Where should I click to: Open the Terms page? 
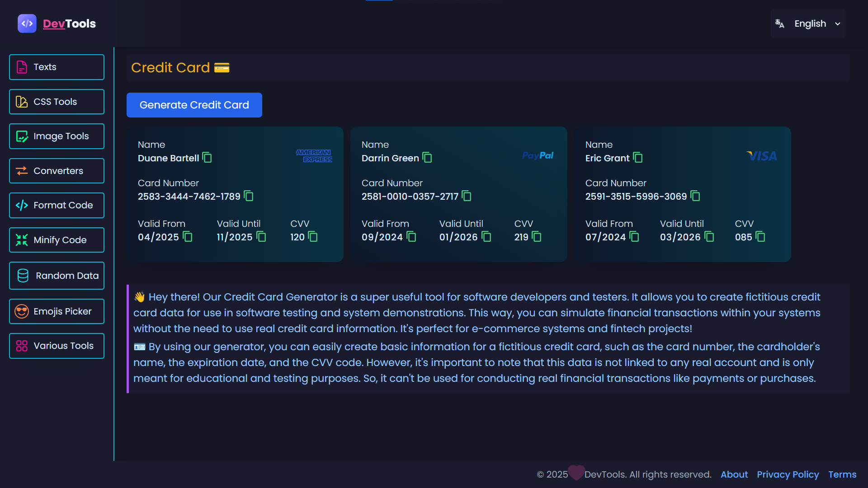click(x=842, y=474)
